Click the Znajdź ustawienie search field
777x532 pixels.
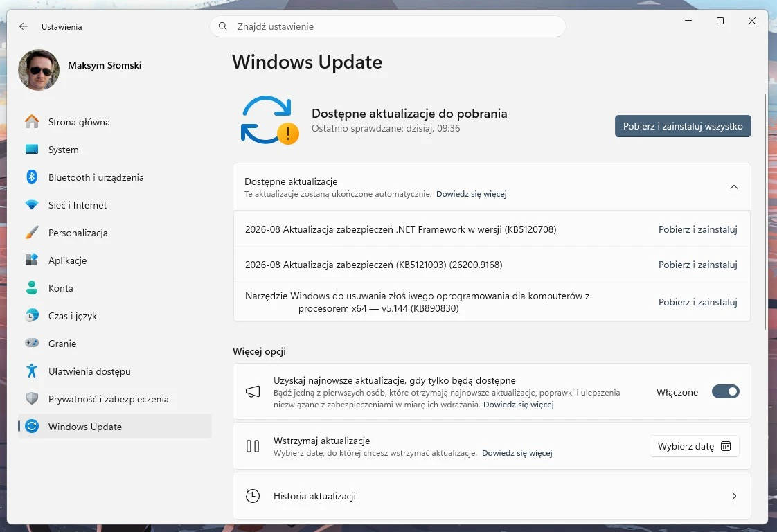388,26
